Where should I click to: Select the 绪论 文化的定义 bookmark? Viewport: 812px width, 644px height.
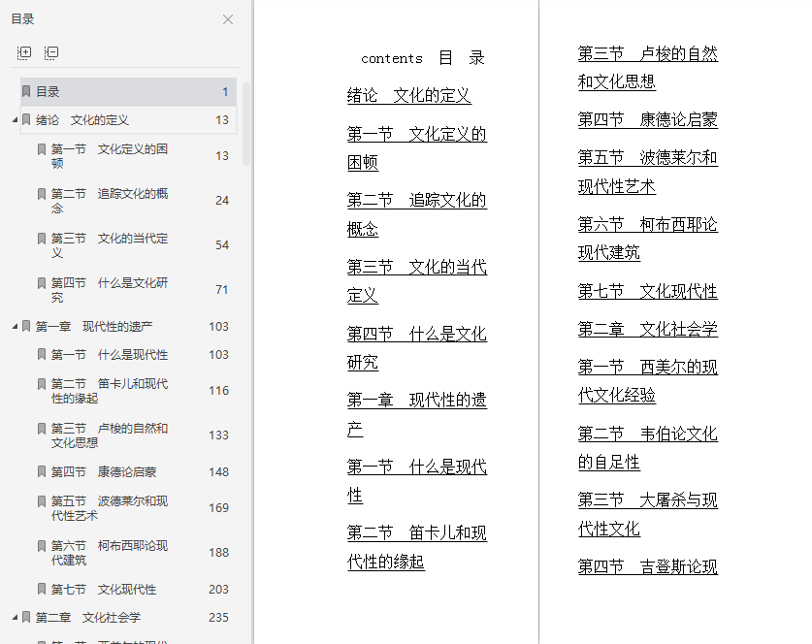point(128,120)
